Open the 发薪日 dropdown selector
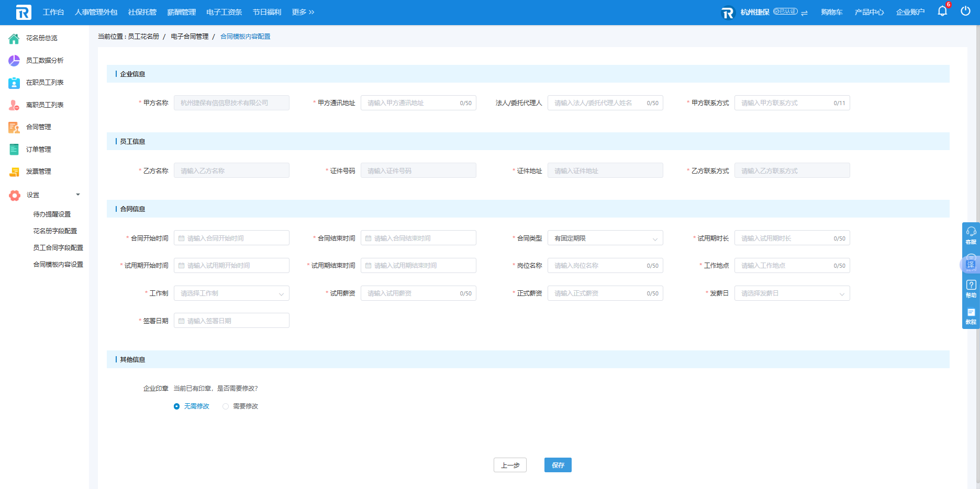 point(792,293)
